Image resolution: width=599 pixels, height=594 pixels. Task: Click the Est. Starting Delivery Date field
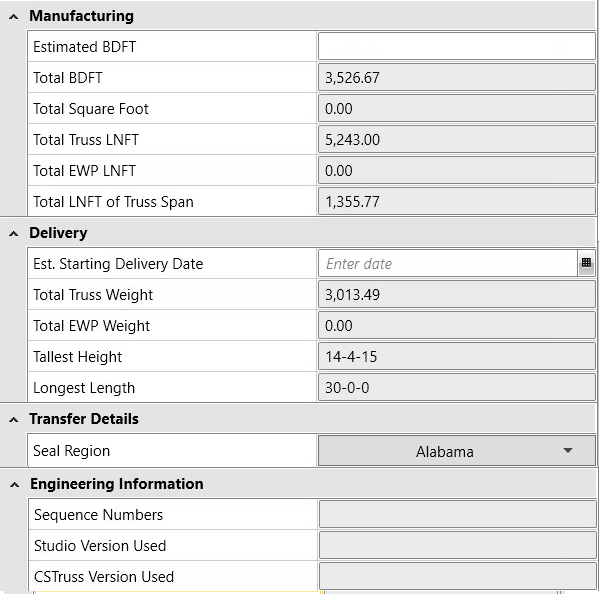tap(448, 263)
